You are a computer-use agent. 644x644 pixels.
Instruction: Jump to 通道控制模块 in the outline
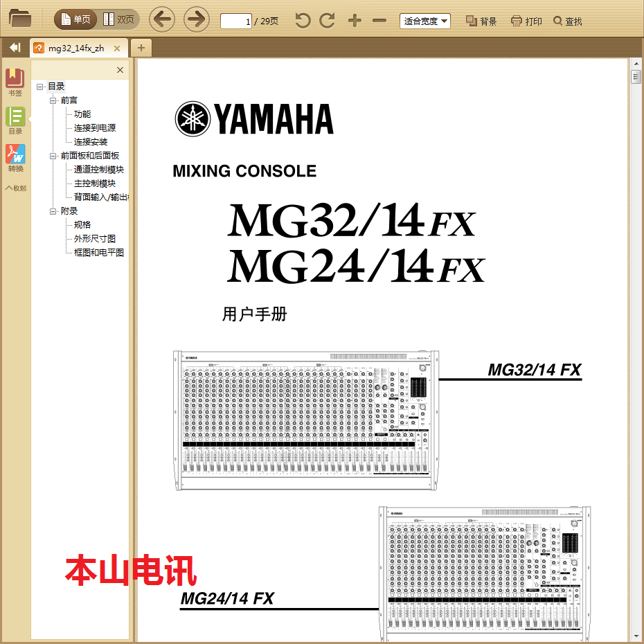[99, 170]
